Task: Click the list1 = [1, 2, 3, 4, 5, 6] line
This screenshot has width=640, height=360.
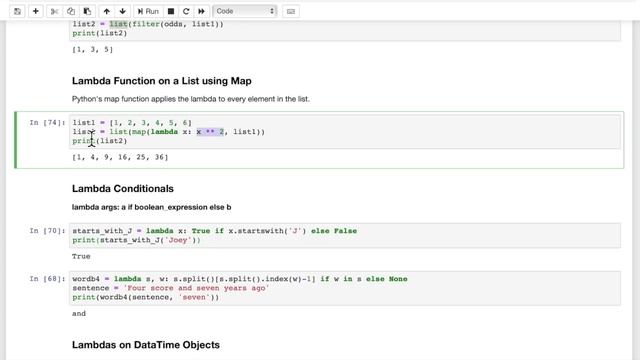Action: (x=132, y=122)
